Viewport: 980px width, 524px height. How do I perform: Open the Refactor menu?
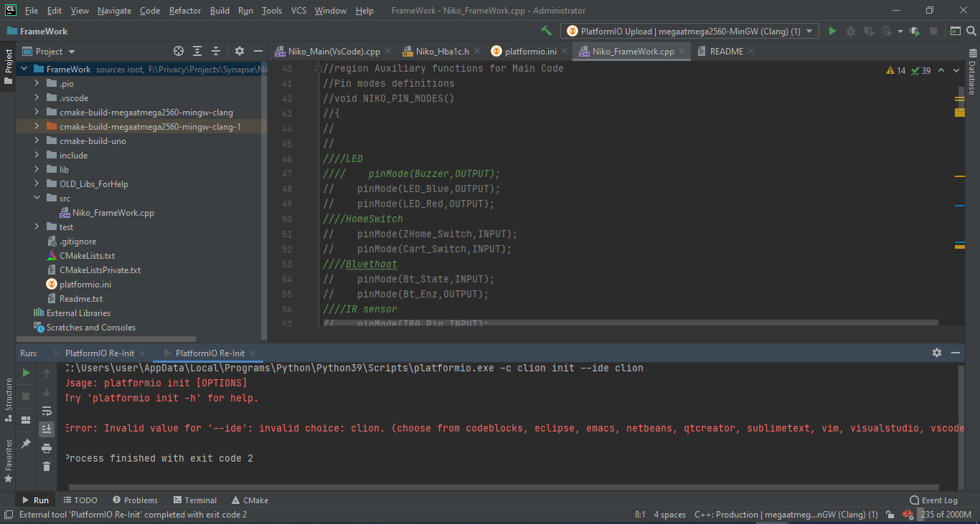(185, 11)
